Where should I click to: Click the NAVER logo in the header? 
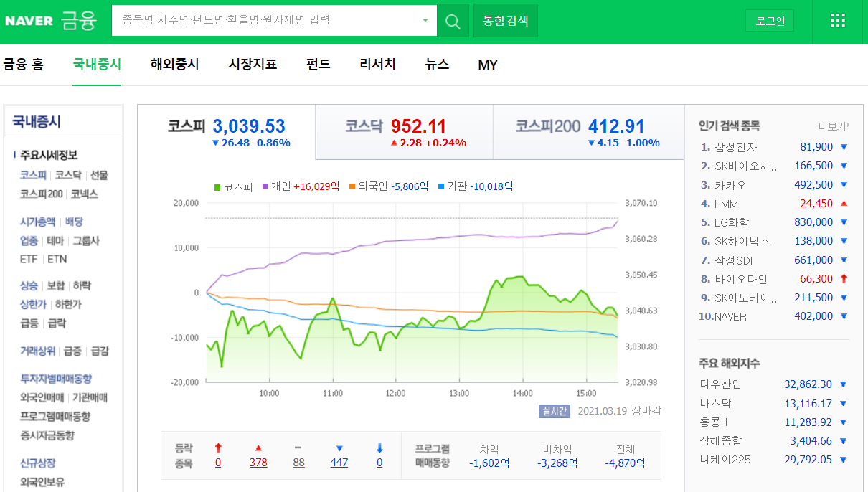[29, 21]
